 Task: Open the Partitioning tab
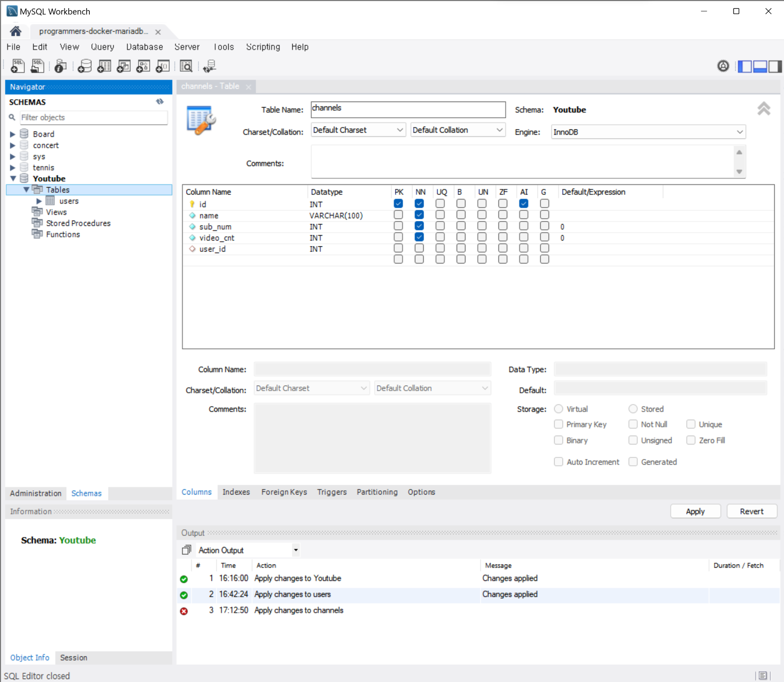click(377, 492)
